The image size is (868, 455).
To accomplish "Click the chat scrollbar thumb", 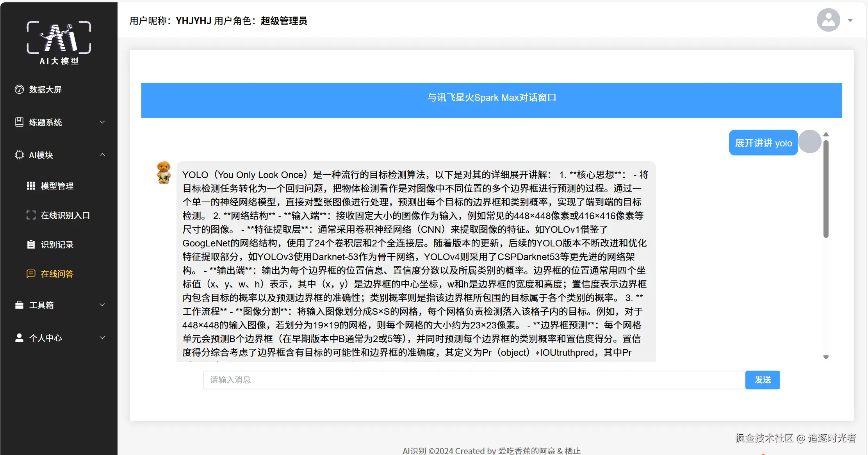I will coord(826,189).
